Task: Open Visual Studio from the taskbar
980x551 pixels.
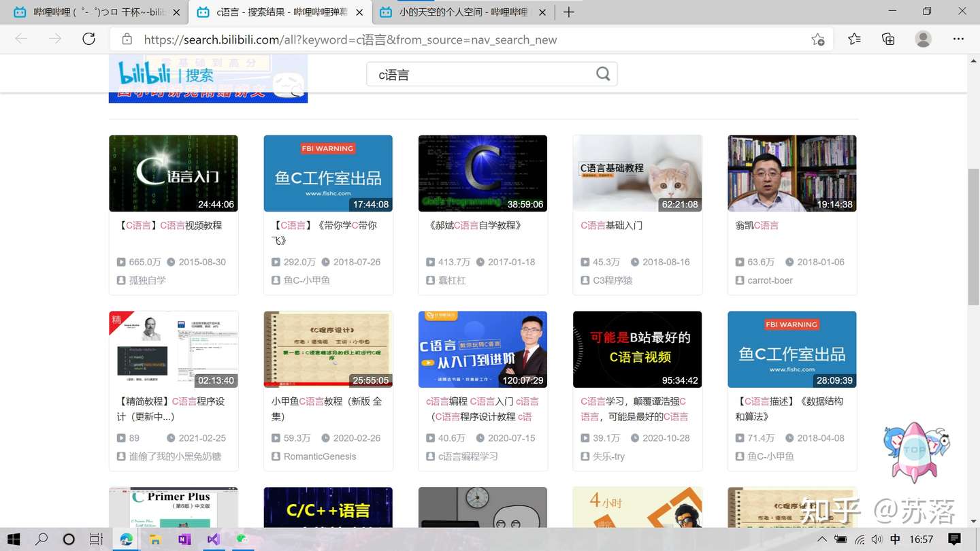Action: pos(214,539)
